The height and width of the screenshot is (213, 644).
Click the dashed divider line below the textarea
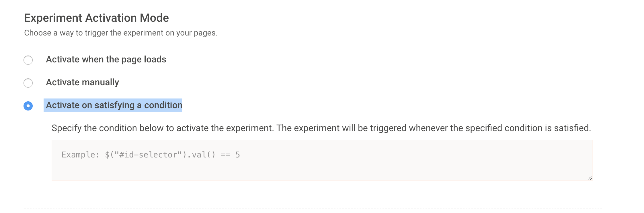[313, 208]
